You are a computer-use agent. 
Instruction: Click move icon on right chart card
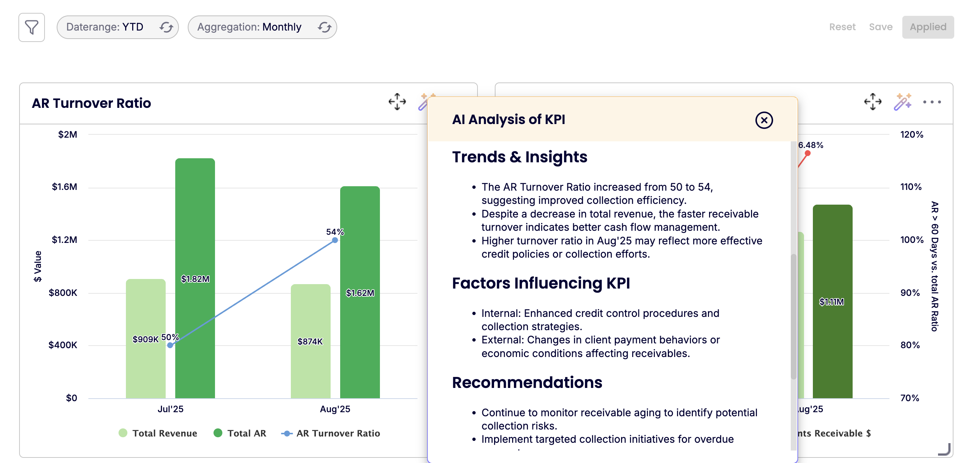(x=873, y=102)
